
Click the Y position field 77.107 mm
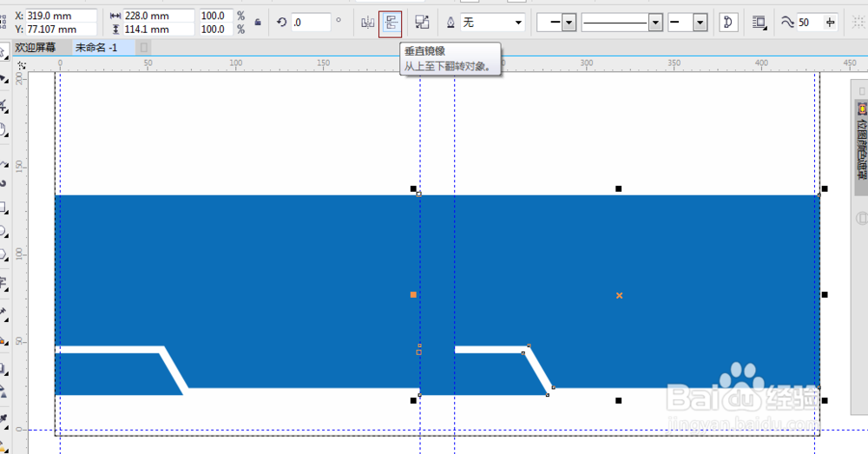(x=61, y=30)
